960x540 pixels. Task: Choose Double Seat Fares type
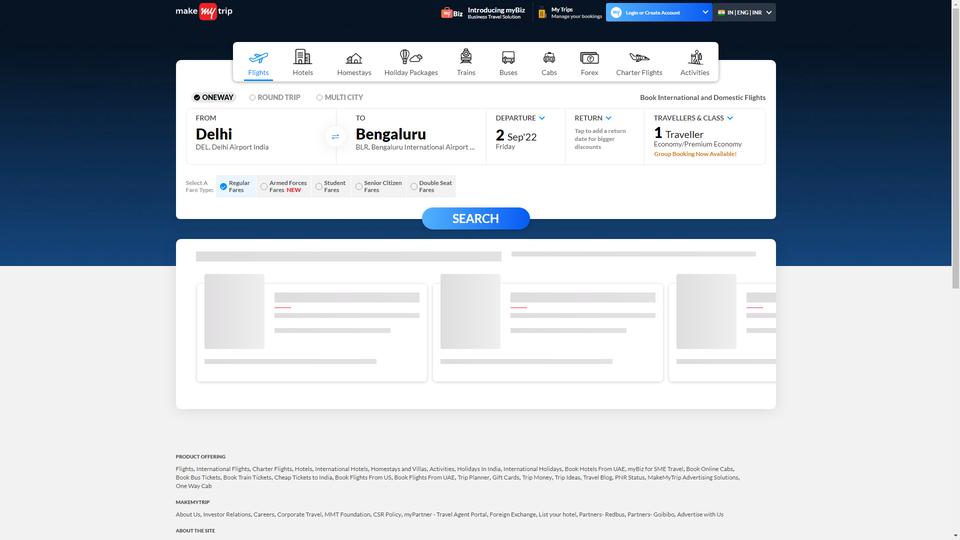(432, 186)
